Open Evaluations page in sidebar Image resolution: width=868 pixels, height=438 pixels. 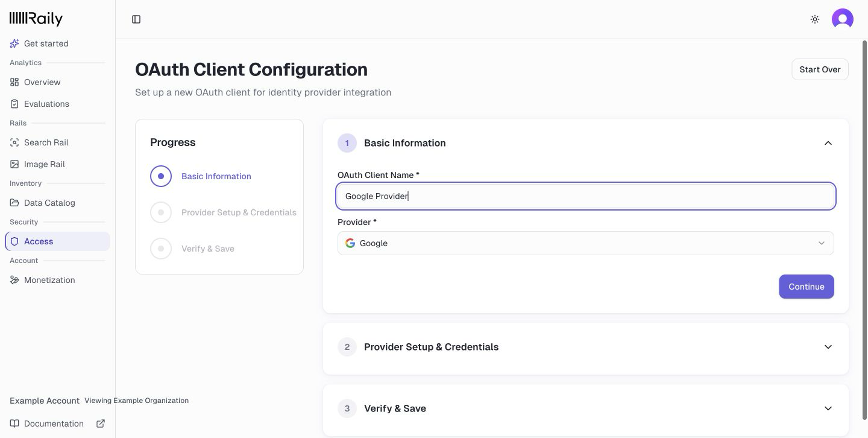click(57, 104)
